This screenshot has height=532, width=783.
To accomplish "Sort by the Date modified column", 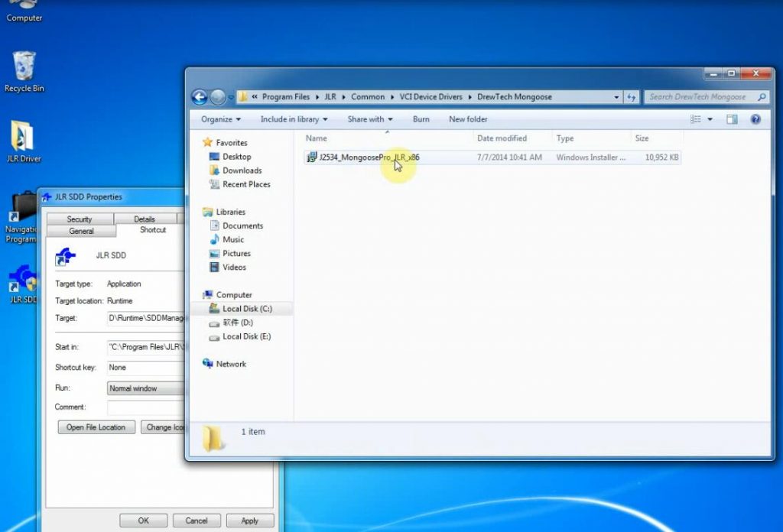I will (x=512, y=138).
